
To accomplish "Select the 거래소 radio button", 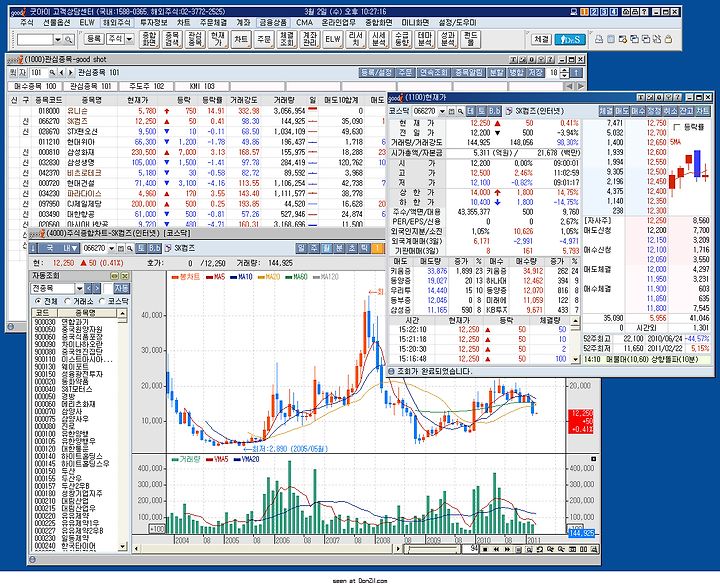I will [x=68, y=301].
